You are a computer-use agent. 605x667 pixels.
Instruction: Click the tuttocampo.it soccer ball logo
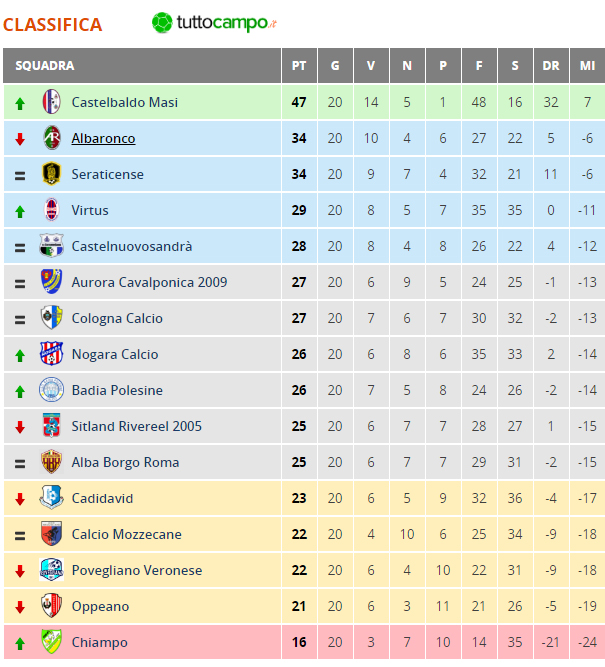[x=162, y=23]
